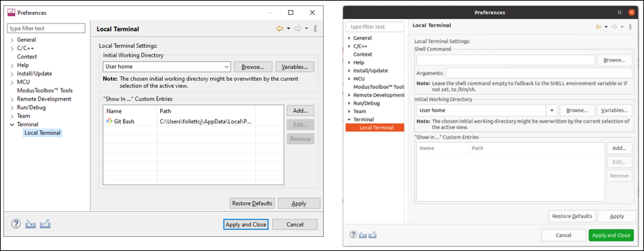Click Apply and Close in Windows dialog

click(x=246, y=224)
